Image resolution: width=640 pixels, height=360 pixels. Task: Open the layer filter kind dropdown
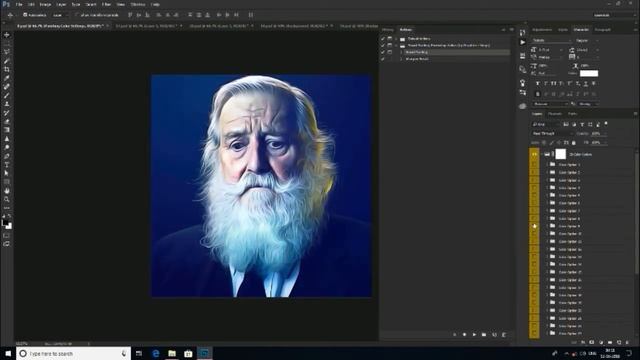pos(545,124)
